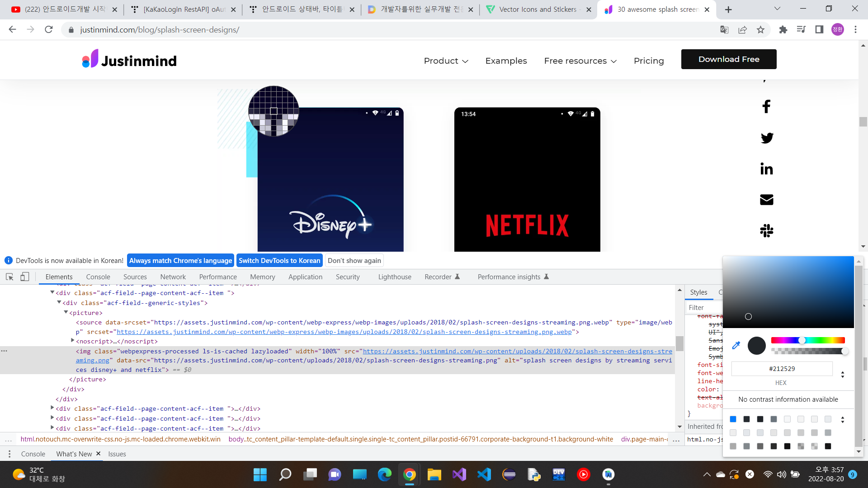Open Chrome extensions puzzle icon
Screen dimensions: 868x488
(783, 30)
